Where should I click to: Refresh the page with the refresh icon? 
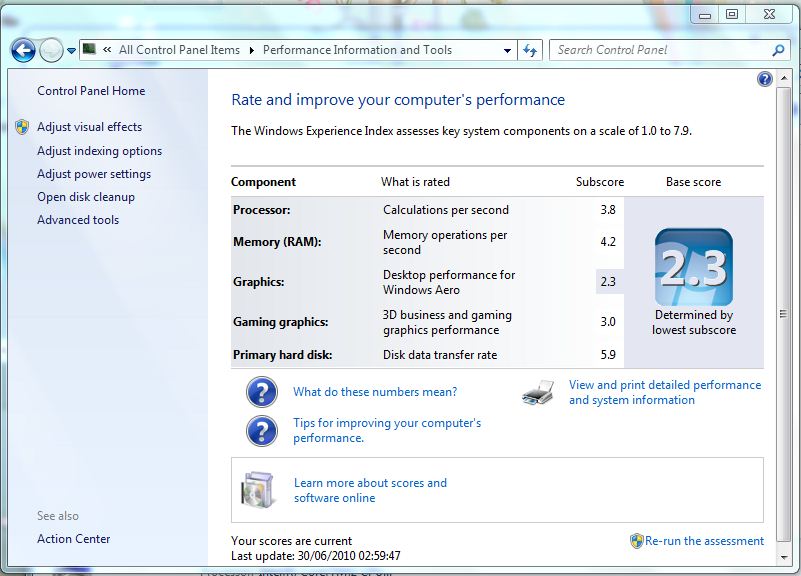tap(530, 50)
